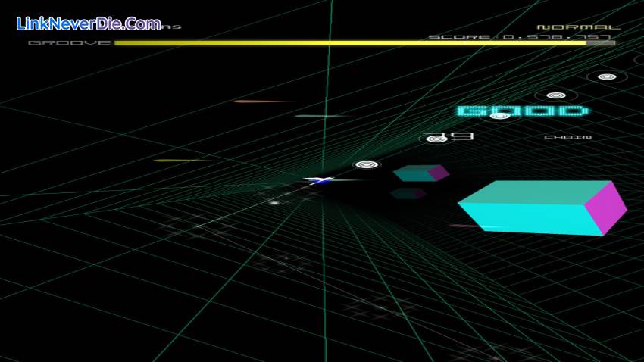Open the LinkNeverDie.Com watermark link

pyautogui.click(x=89, y=23)
